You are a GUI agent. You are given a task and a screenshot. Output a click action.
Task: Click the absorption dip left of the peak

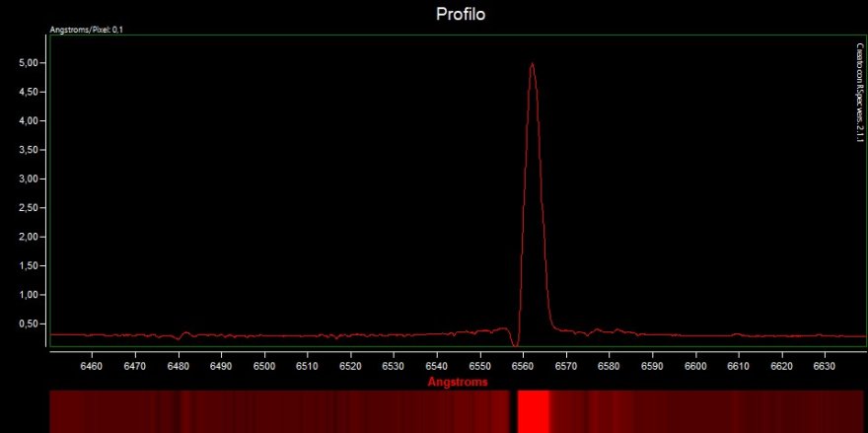pos(515,343)
